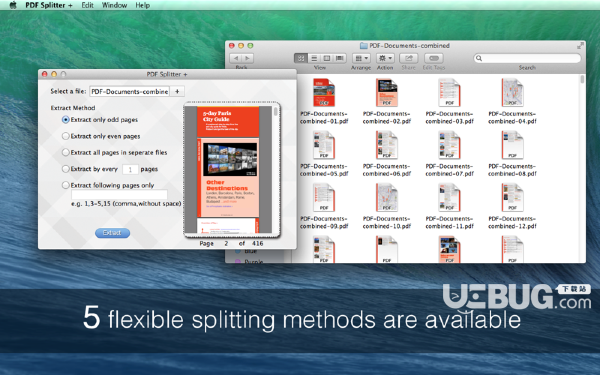Screen dimensions: 600x375
Task: Select Extract only odd pages option
Action: point(65,120)
